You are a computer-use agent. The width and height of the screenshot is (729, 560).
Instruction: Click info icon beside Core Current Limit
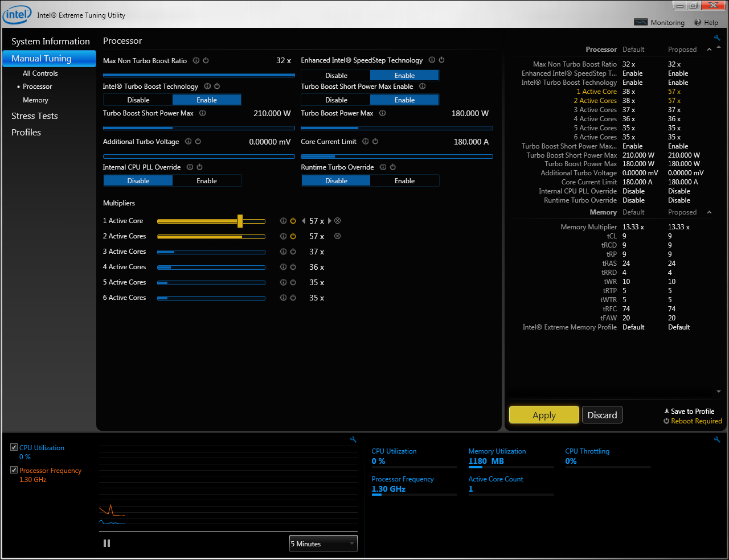click(366, 142)
